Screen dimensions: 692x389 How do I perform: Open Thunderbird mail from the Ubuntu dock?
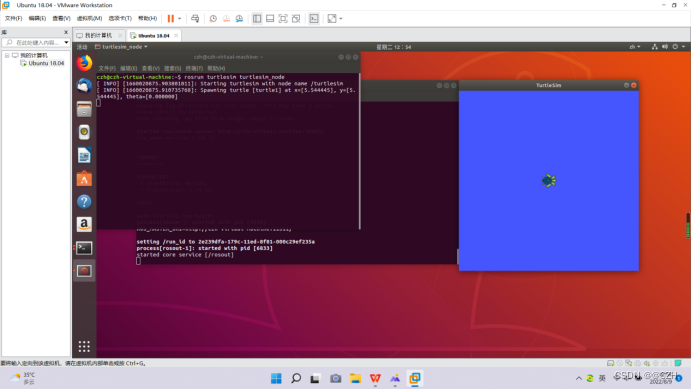click(84, 86)
